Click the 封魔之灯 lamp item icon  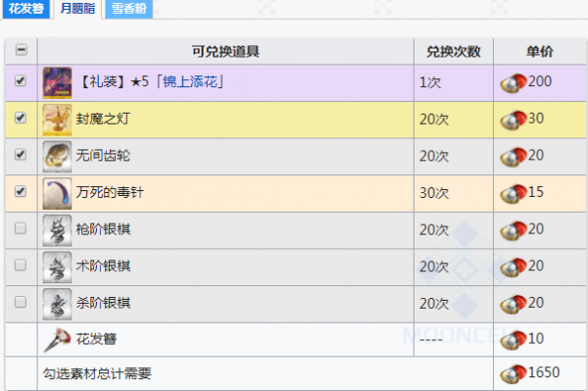click(x=57, y=120)
